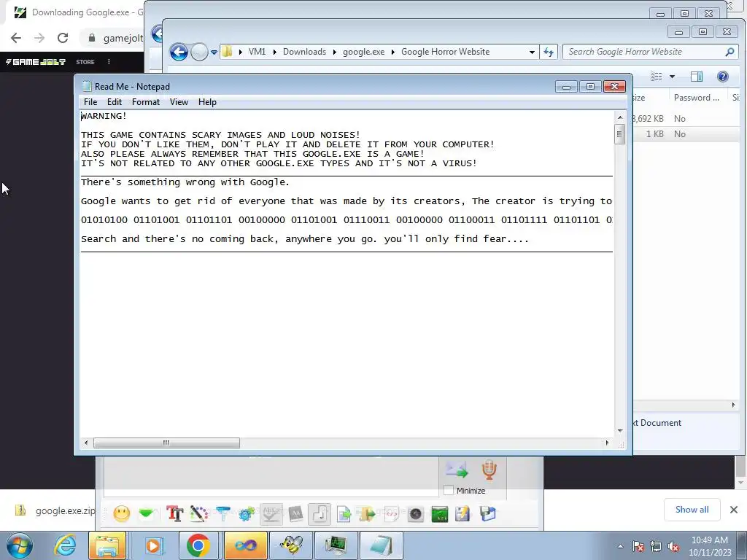Open Explorer help question mark icon
Image resolution: width=747 pixels, height=560 pixels.
pyautogui.click(x=723, y=77)
